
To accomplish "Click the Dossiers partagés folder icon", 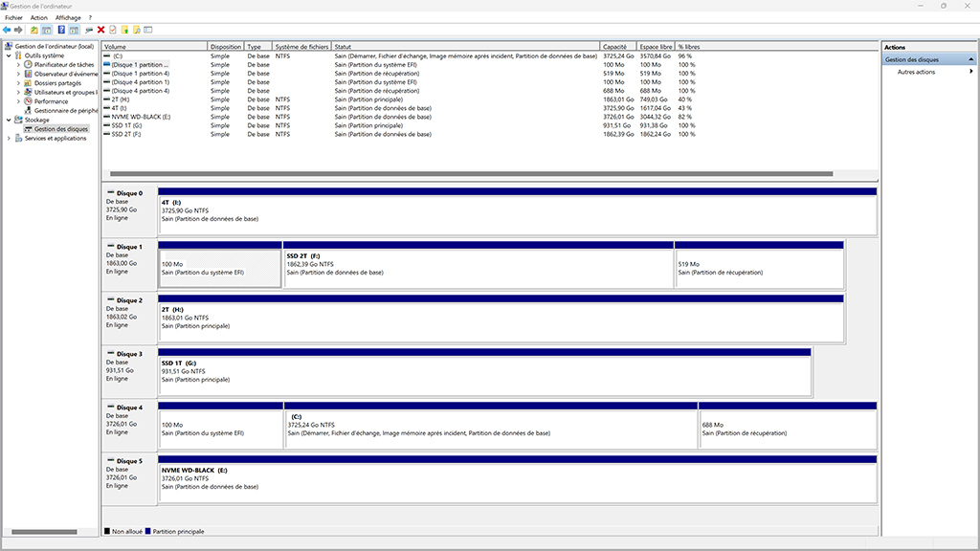I will (x=28, y=82).
